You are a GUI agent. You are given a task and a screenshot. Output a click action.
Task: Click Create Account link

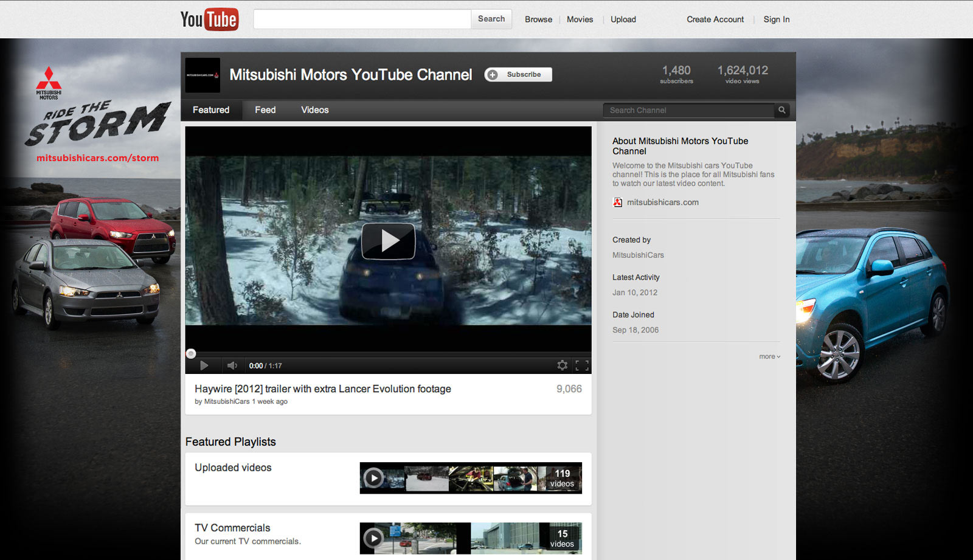click(x=715, y=19)
